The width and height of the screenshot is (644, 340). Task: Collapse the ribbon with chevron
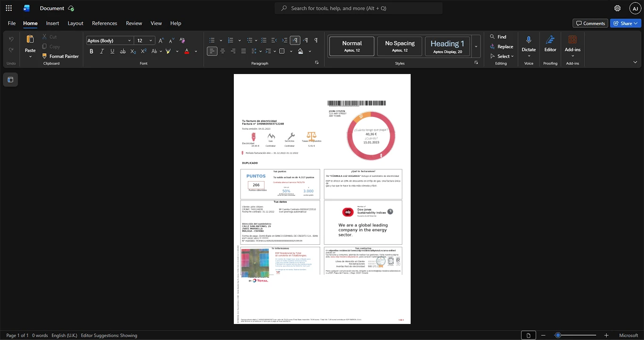click(x=635, y=62)
